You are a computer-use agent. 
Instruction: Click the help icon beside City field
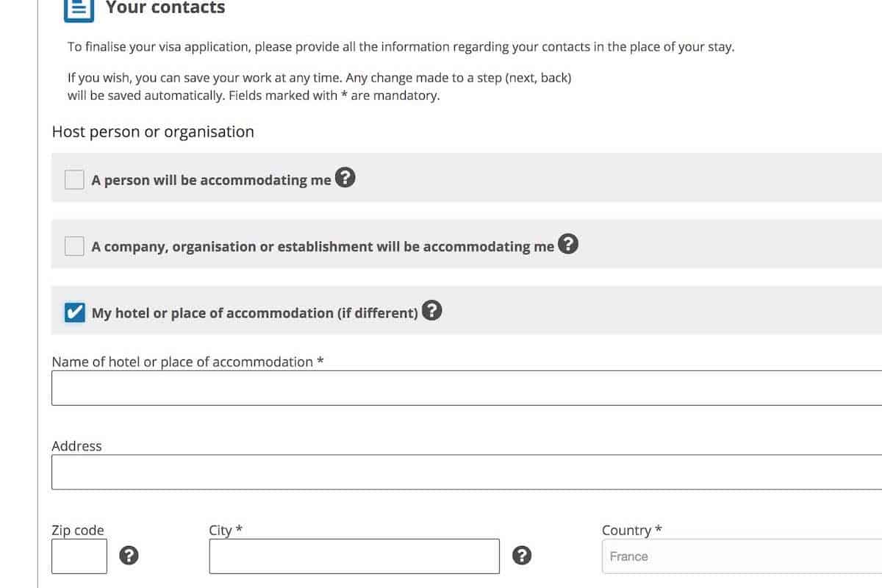pos(522,556)
